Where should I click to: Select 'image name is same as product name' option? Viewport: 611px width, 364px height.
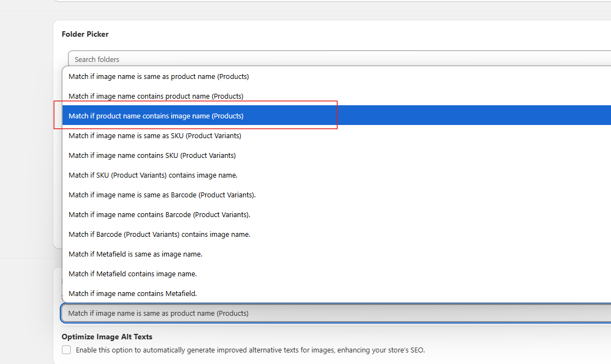159,77
